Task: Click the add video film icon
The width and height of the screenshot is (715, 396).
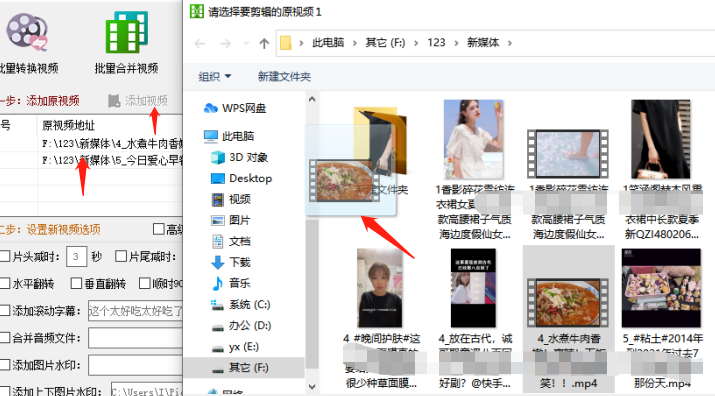Action: pyautogui.click(x=114, y=101)
